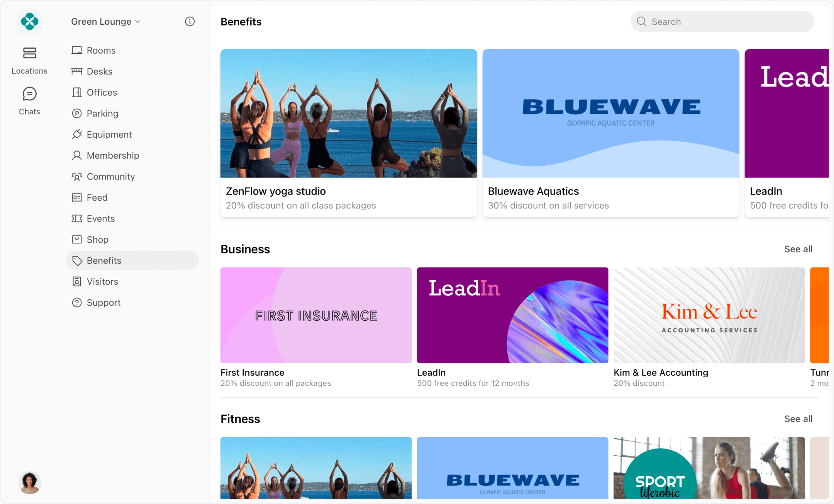
Task: Click "20% discount on all class packages"
Action: [301, 205]
